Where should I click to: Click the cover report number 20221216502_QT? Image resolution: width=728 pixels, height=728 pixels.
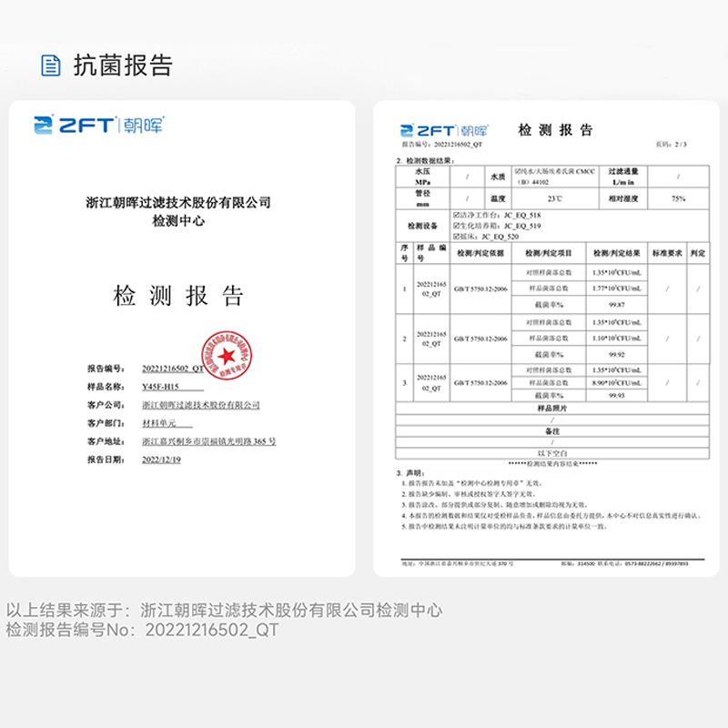click(x=173, y=369)
